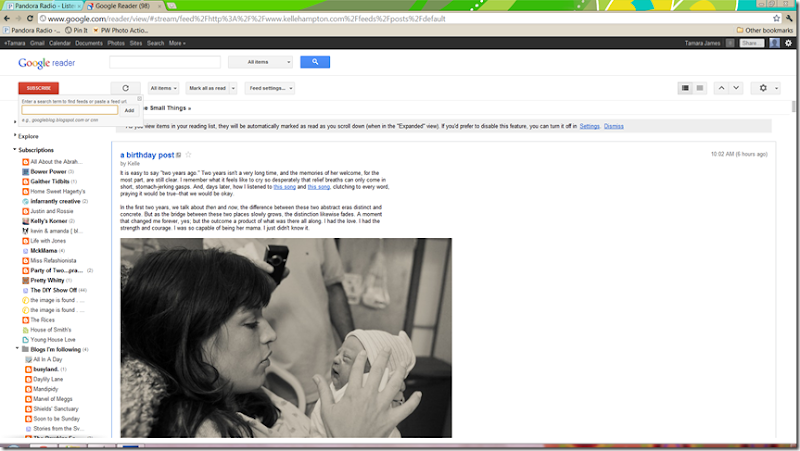Collapse Blogs I'm following folder
The height and width of the screenshot is (451, 800).
(x=17, y=349)
